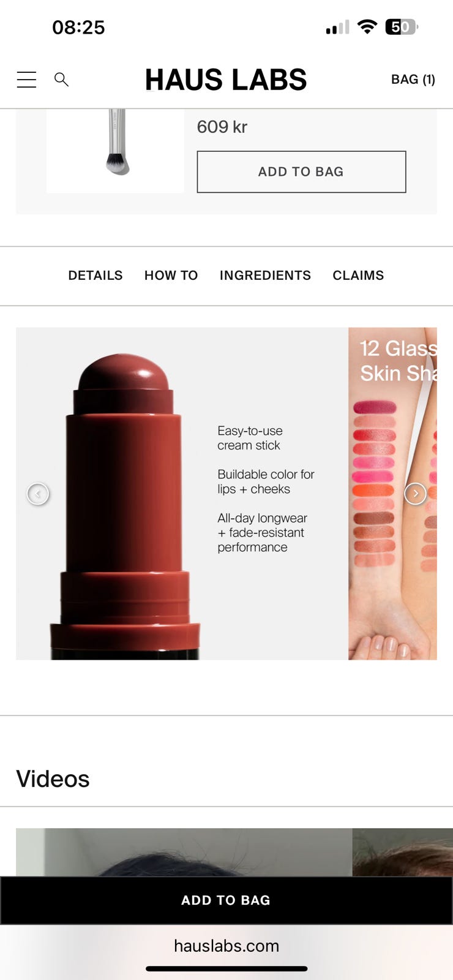Go to next carousel slide arrow
The image size is (453, 980).
415,494
